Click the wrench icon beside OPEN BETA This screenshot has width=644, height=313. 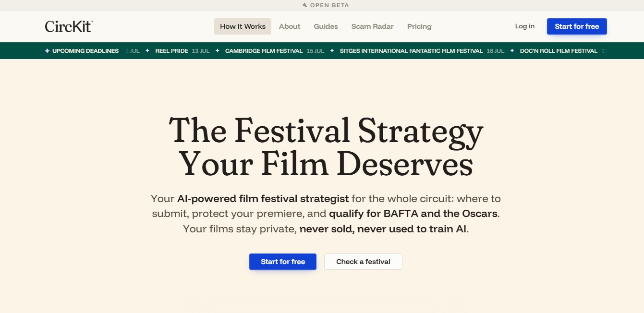point(304,5)
